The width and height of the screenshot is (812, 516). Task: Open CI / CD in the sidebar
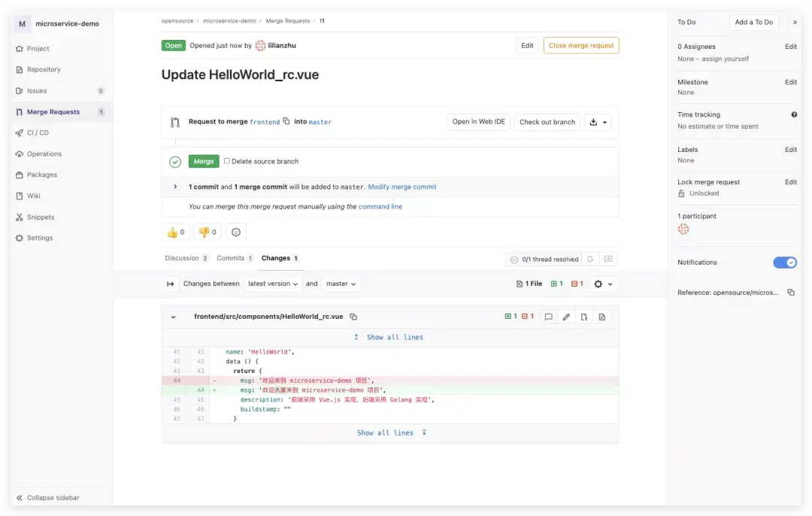click(37, 132)
